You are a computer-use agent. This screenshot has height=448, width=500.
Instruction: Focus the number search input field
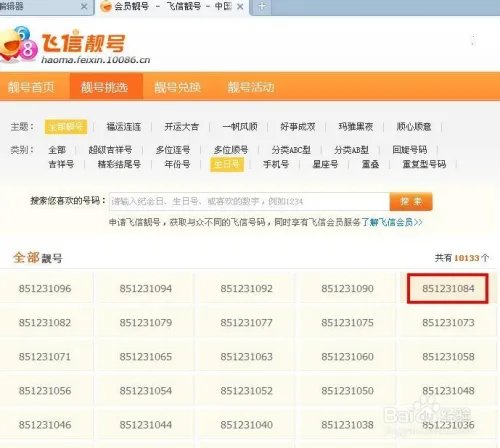coord(249,201)
